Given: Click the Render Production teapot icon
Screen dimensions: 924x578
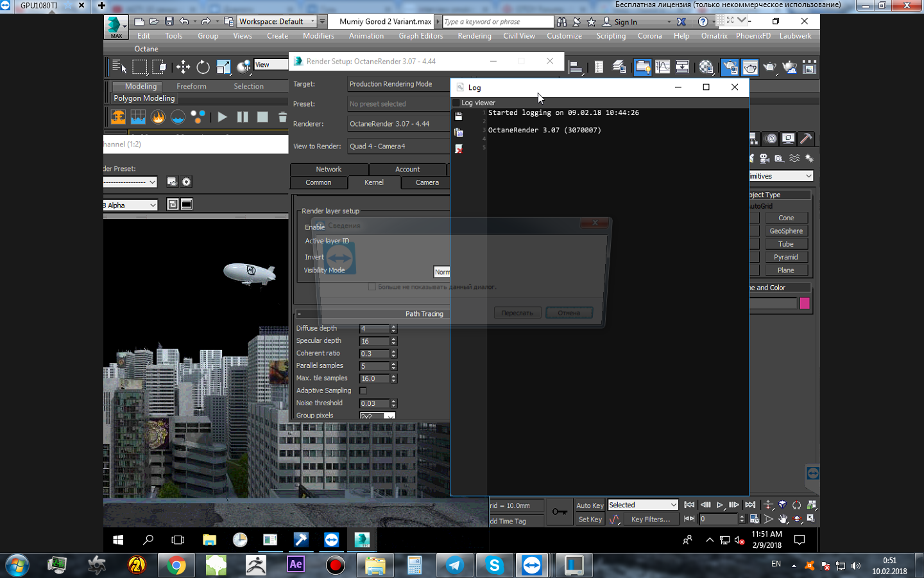Looking at the screenshot, I should click(x=769, y=67).
